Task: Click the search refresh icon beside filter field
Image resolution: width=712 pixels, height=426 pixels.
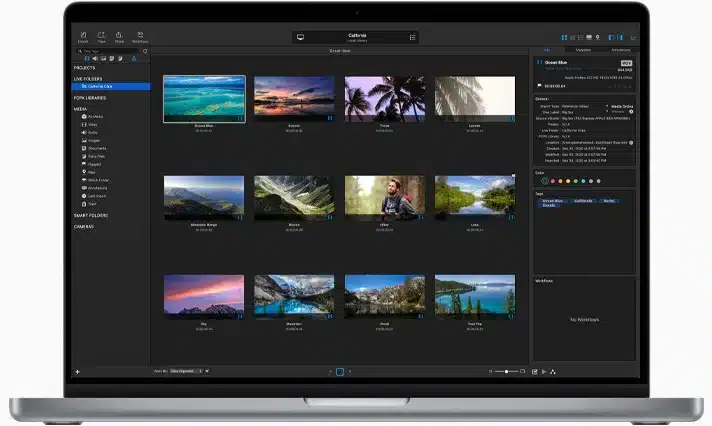Action: [145, 51]
